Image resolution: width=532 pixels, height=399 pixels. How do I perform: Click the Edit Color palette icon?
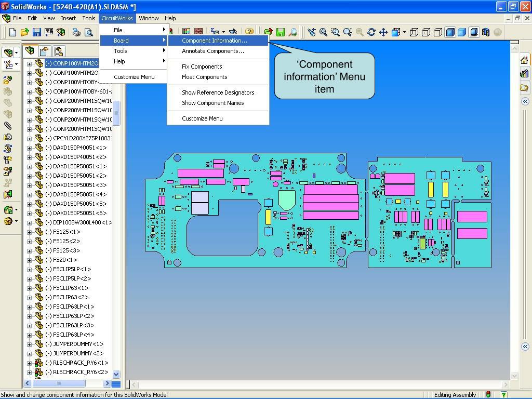[186, 32]
